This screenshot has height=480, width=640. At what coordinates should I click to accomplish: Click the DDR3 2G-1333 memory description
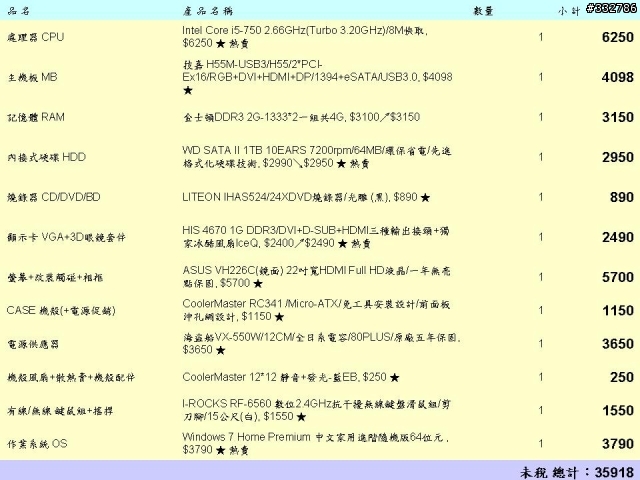(x=301, y=117)
